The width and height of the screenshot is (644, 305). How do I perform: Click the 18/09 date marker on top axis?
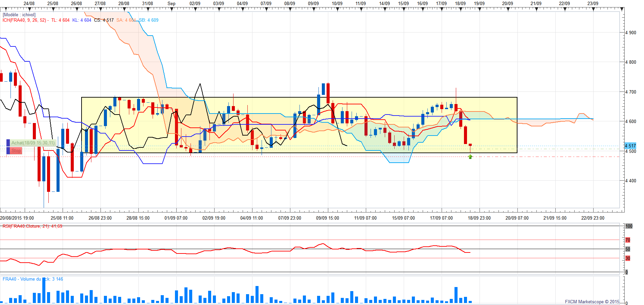[x=460, y=3]
